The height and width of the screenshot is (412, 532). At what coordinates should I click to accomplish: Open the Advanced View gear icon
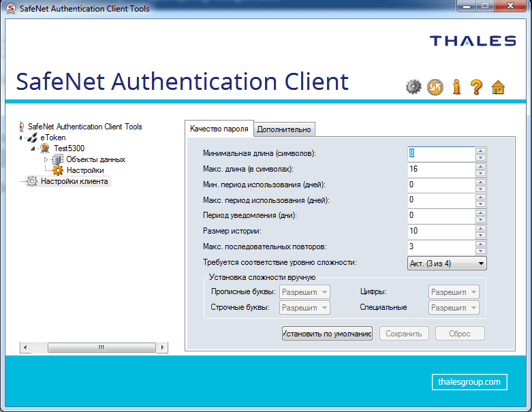[x=413, y=87]
